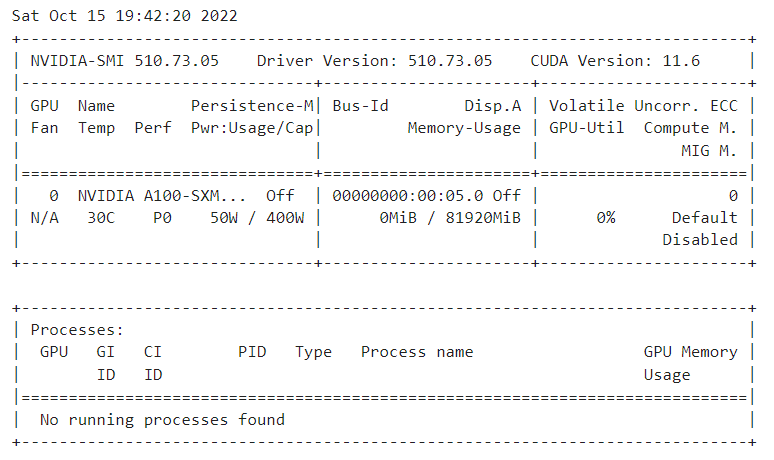
Task: Click the 50W / 400W power usage value
Action: (x=257, y=217)
